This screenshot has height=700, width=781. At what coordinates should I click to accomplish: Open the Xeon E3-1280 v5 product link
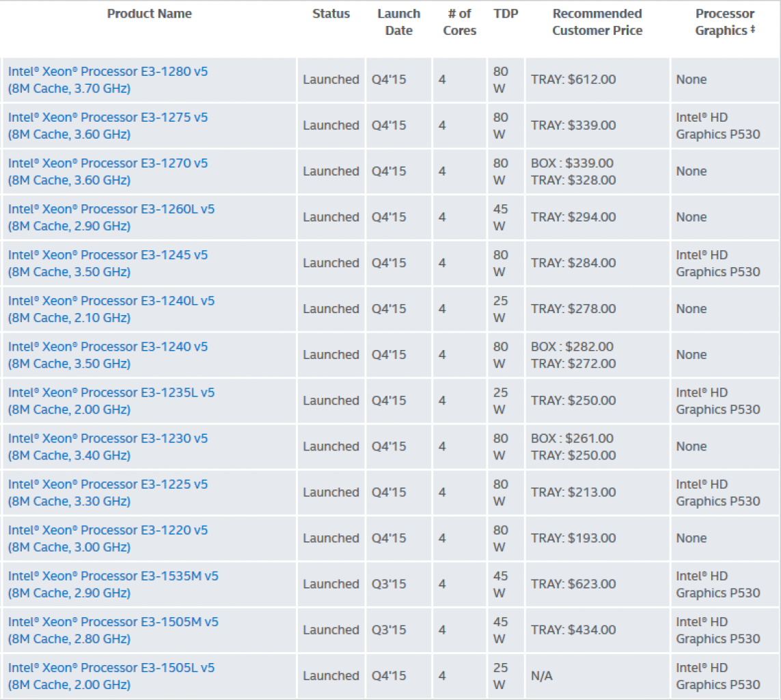[107, 80]
